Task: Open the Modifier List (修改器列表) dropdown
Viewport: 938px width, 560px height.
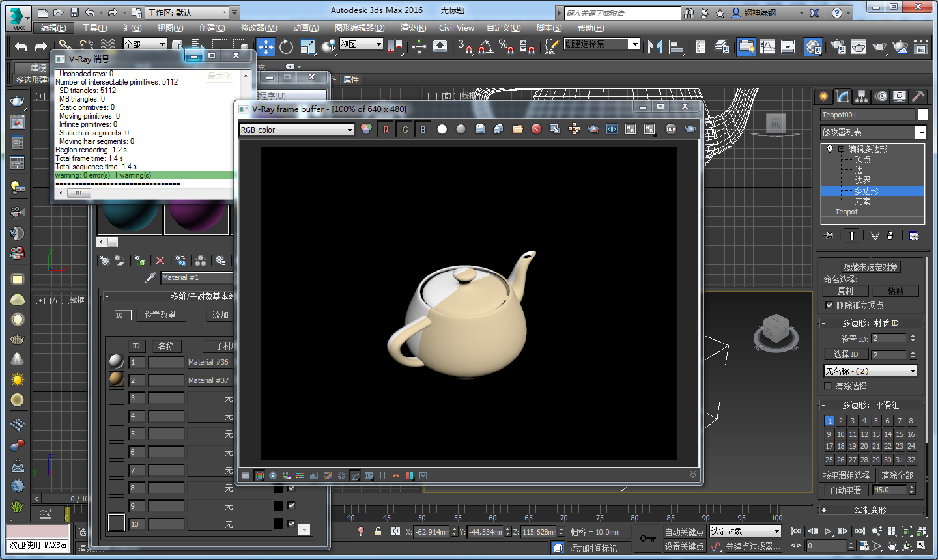Action: [874, 132]
